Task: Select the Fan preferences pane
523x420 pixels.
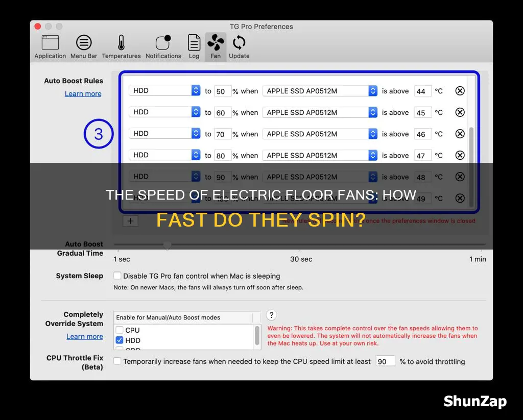Action: click(x=216, y=46)
